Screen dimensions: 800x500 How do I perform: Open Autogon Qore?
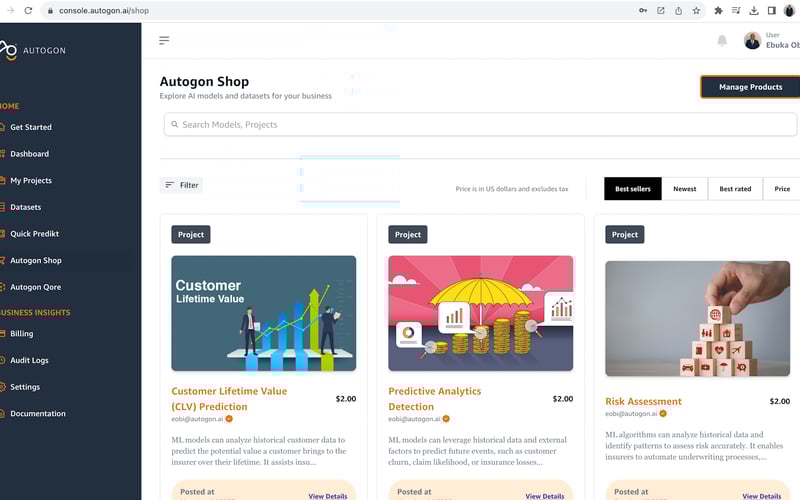click(35, 287)
